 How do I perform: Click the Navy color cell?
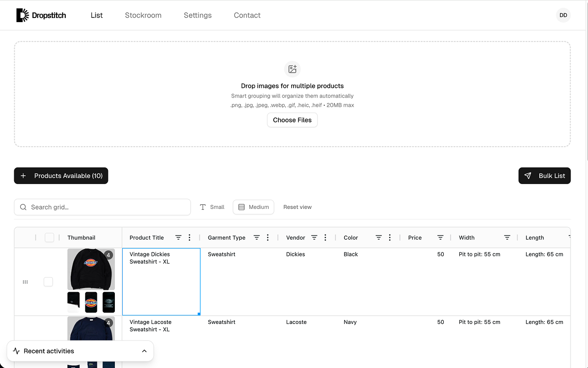tap(368, 342)
